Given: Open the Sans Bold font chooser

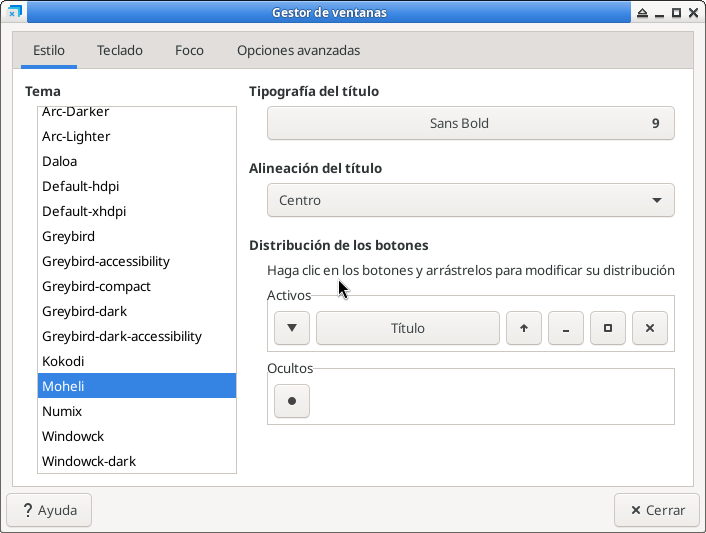Looking at the screenshot, I should (x=470, y=124).
